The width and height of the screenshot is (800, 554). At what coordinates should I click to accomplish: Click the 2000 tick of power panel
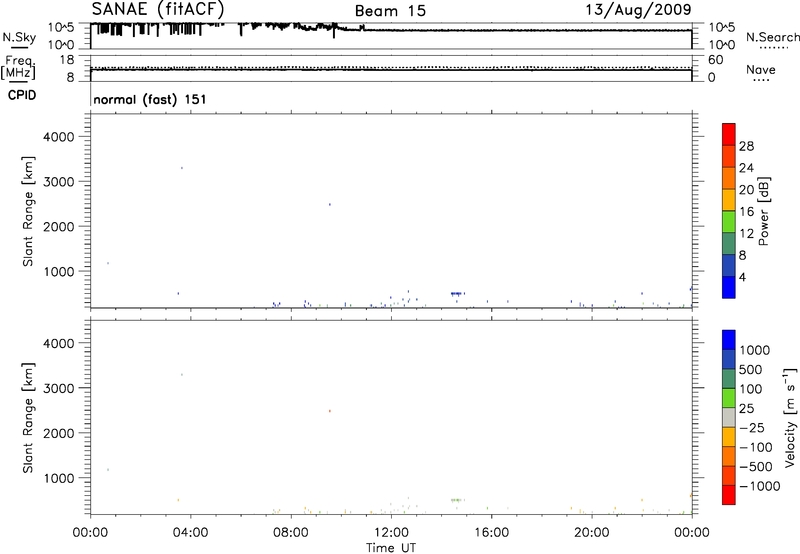tap(59, 226)
